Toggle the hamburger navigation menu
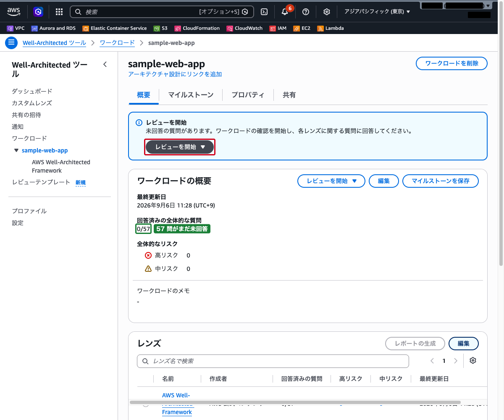This screenshot has width=504, height=420. (x=11, y=43)
